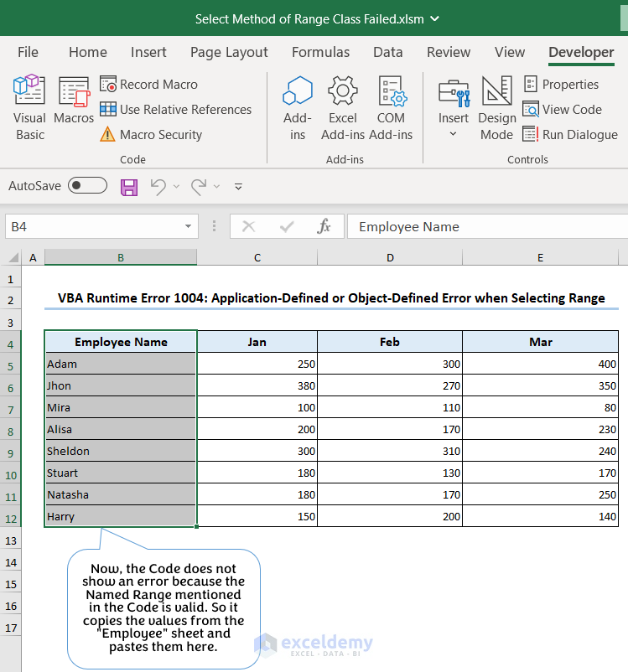Viewport: 628px width, 672px height.
Task: Open Excel Add-ins manager
Action: point(343,109)
